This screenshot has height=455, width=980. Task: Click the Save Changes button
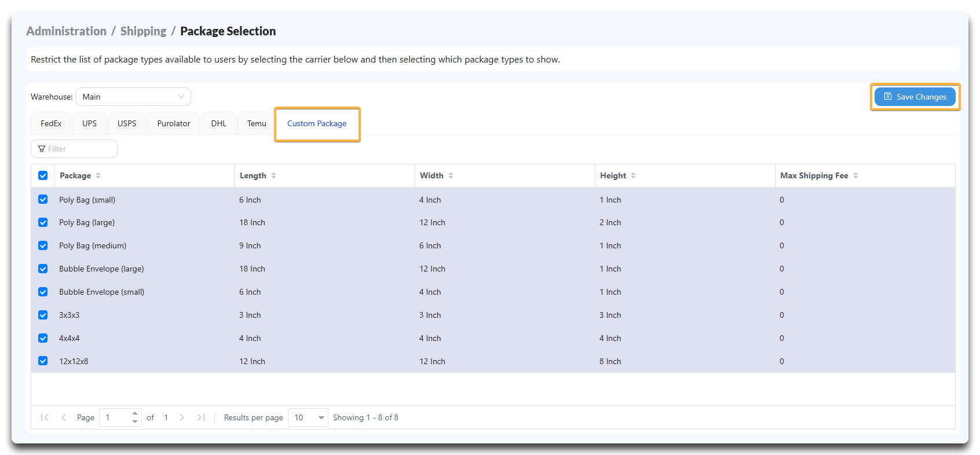coord(915,97)
